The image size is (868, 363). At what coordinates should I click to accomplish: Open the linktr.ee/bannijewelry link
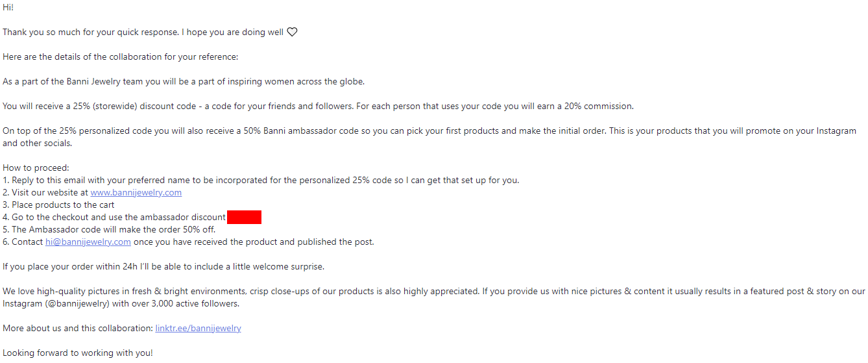click(198, 329)
